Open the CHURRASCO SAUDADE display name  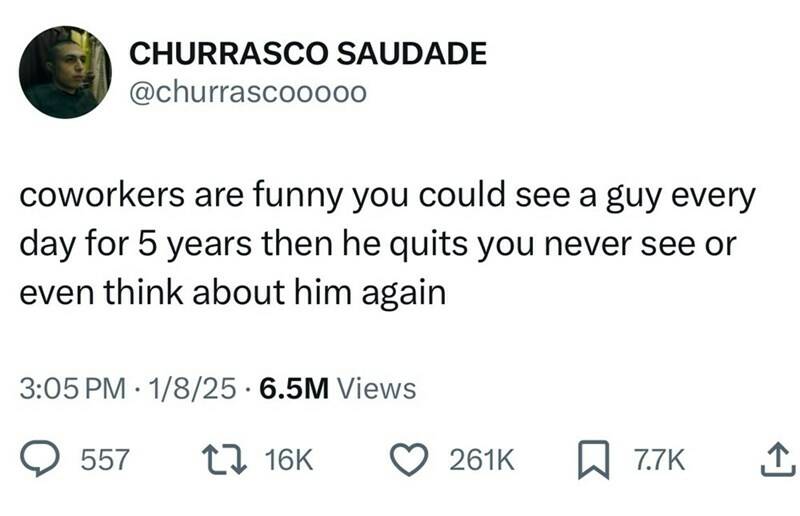tap(308, 53)
